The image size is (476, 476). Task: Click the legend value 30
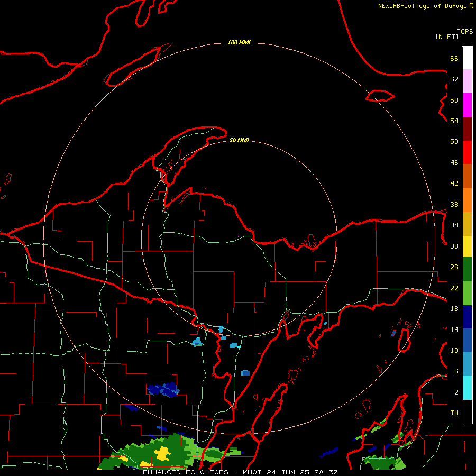click(454, 246)
